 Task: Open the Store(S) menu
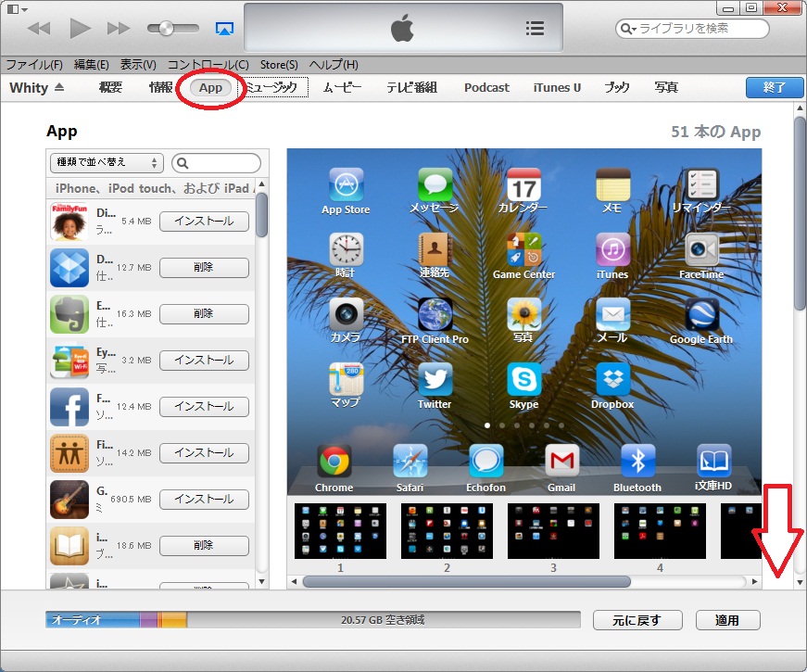point(279,64)
